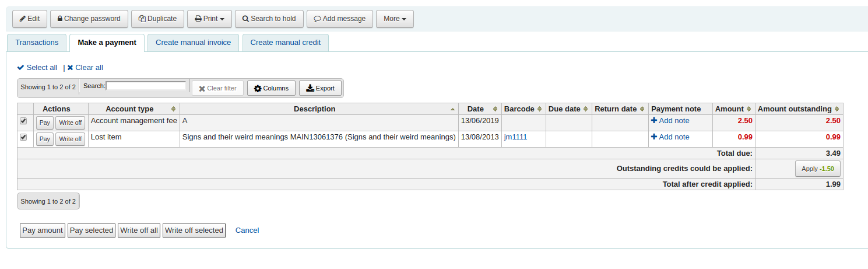This screenshot has width=868, height=269.
Task: Open the Create manual invoice tab
Action: pyautogui.click(x=193, y=43)
